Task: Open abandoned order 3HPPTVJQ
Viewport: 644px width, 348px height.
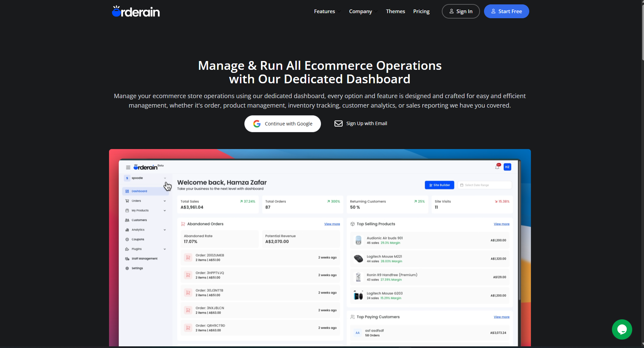Action: [x=260, y=275]
